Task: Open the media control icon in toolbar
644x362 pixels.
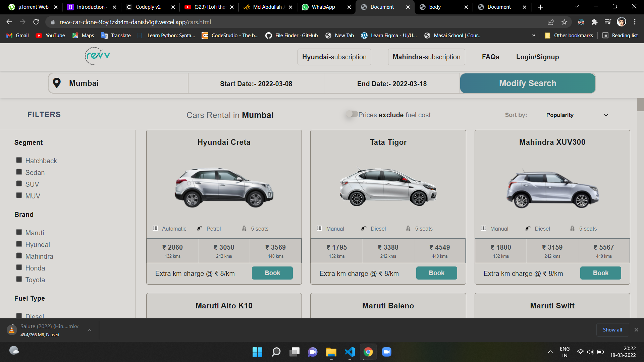Action: (x=608, y=22)
